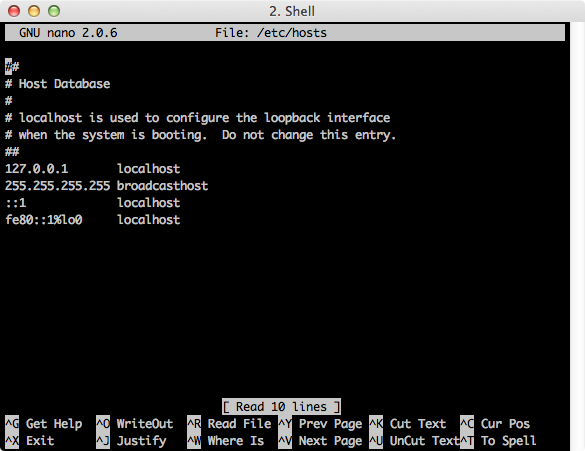Viewport: 585px width, 451px height.
Task: Click the ^T To Spell shortcut
Action: tap(498, 441)
